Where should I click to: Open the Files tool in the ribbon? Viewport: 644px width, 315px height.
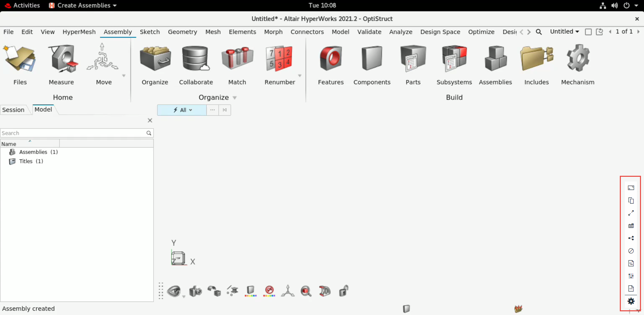(20, 59)
